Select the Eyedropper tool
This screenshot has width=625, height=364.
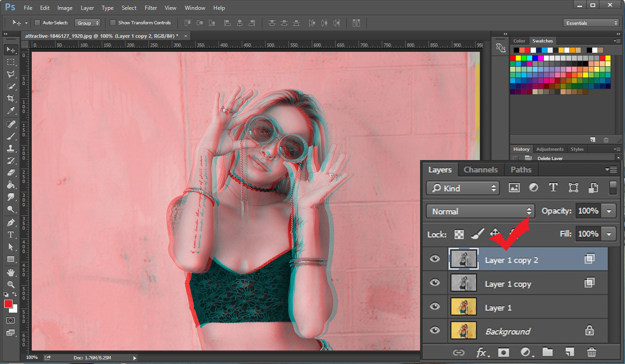tap(11, 111)
